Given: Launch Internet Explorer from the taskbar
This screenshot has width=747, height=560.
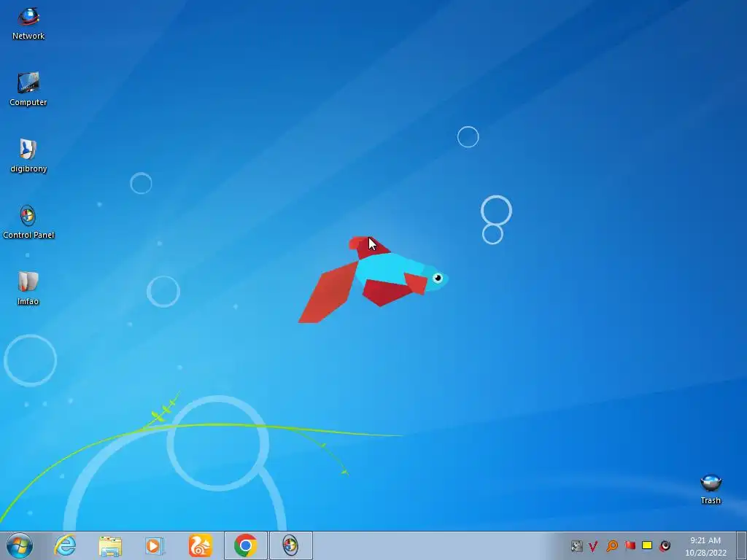Looking at the screenshot, I should (65, 545).
